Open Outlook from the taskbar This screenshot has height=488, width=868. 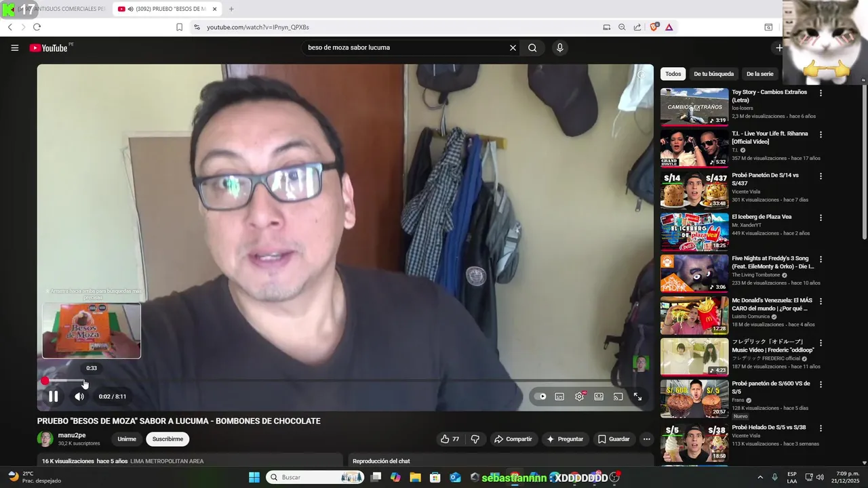[456, 477]
